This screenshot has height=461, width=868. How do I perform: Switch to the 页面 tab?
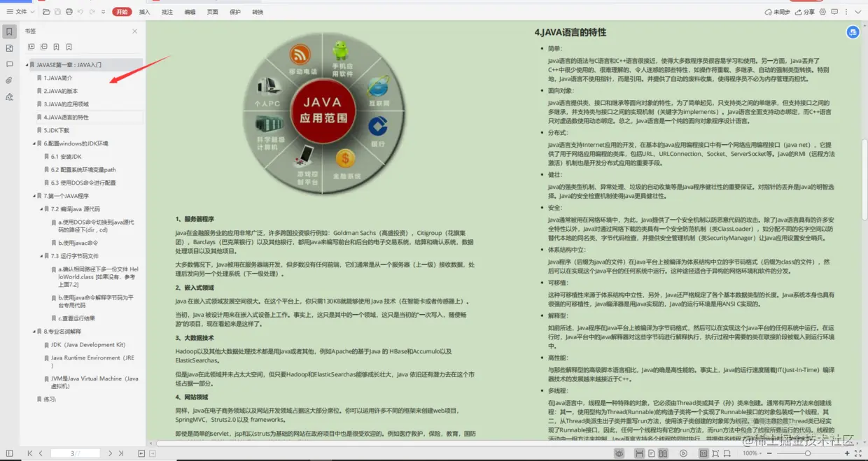(212, 12)
